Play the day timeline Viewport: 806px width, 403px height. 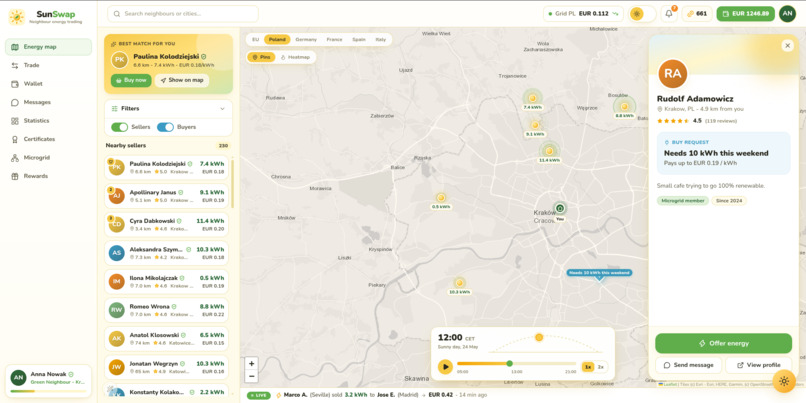[445, 367]
